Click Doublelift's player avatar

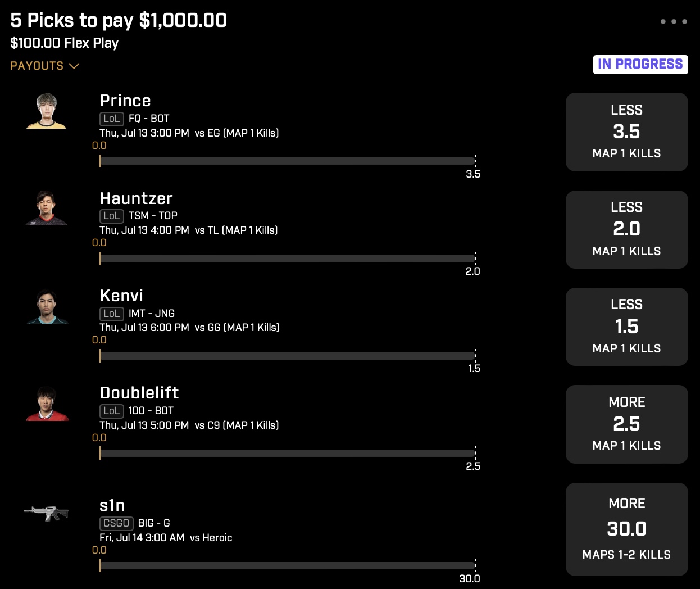pyautogui.click(x=47, y=403)
